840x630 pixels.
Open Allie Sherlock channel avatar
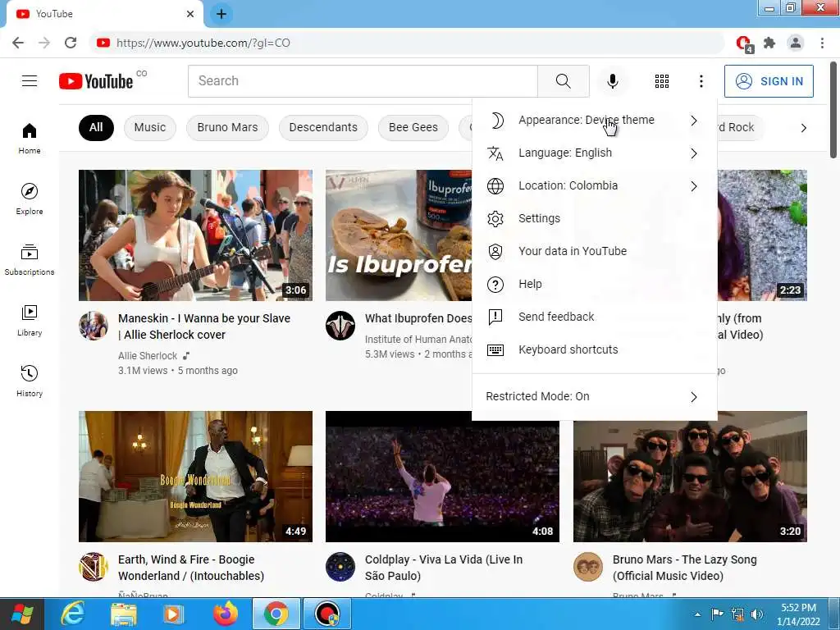click(x=94, y=326)
